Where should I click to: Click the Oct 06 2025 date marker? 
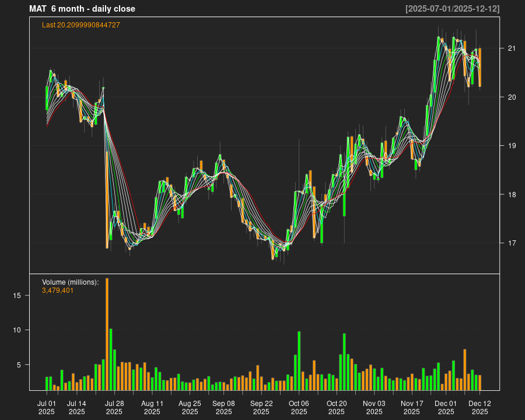click(299, 407)
